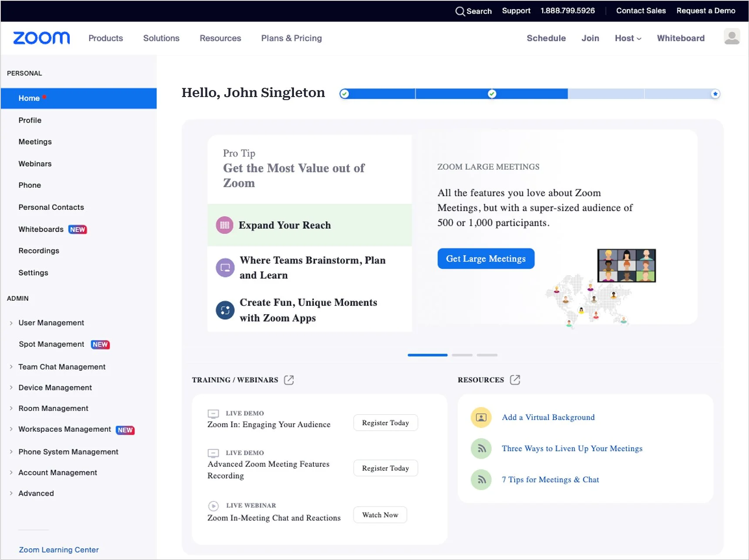Click the Zoom logo

point(41,38)
